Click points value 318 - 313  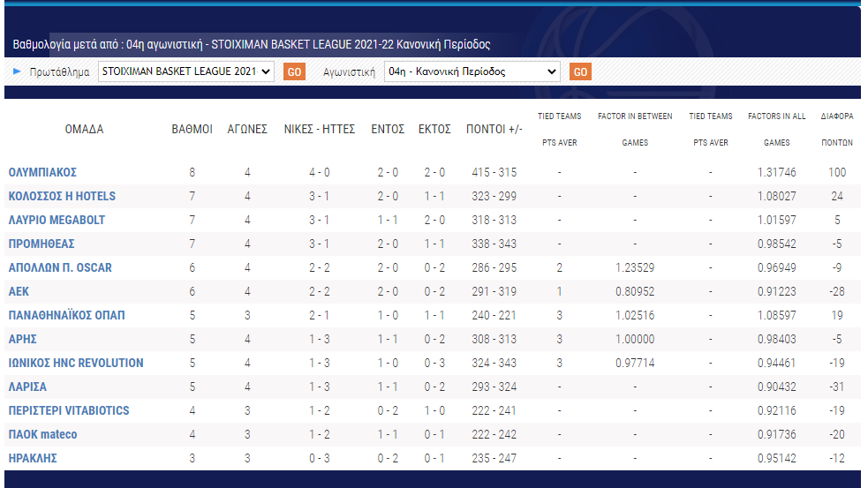(x=494, y=220)
